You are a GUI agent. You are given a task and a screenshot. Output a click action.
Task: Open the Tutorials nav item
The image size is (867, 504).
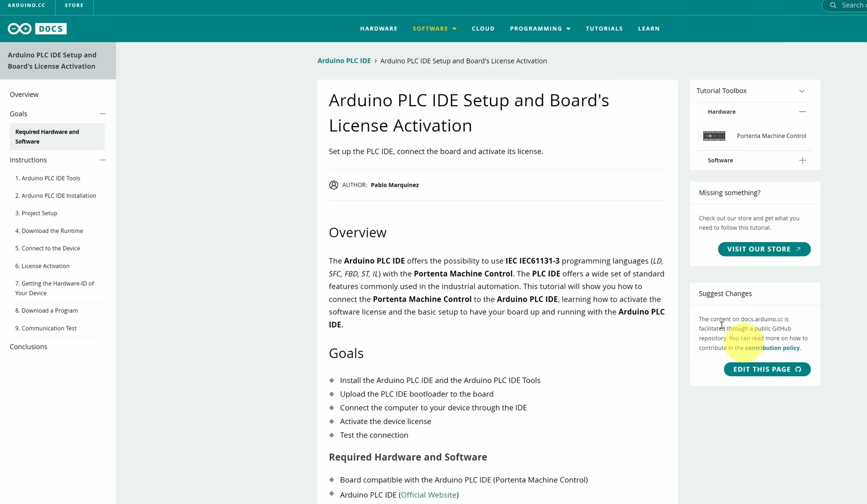point(604,28)
